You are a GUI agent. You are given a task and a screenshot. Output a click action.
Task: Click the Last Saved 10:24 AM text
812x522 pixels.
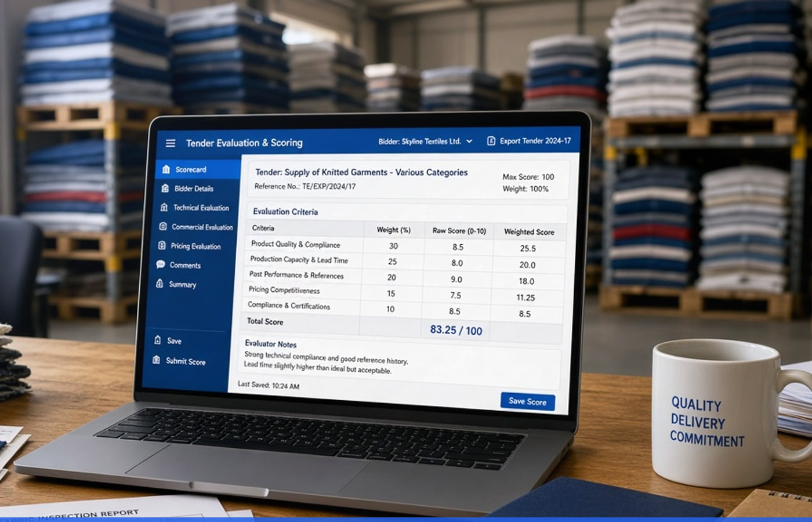269,385
